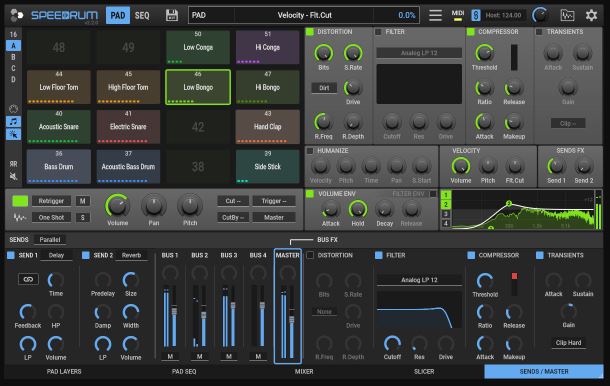Select the Hard Clap pad
Screen dimensions: 610x386
point(268,127)
